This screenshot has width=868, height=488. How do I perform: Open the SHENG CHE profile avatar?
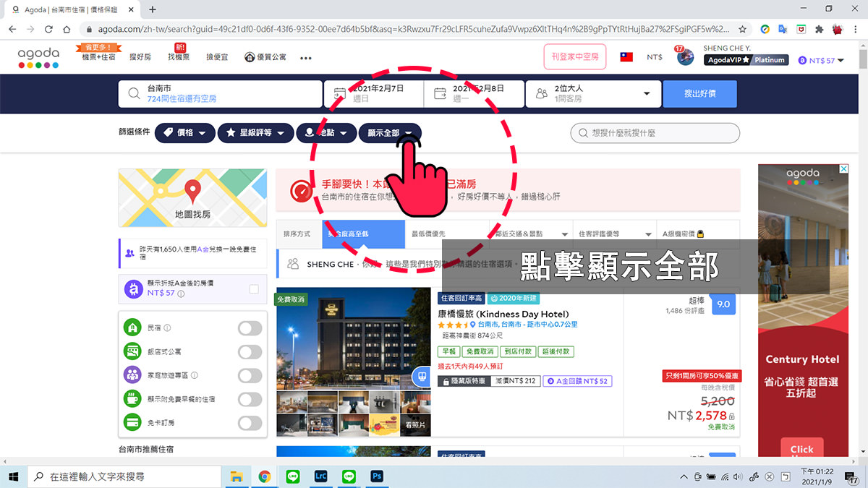tap(685, 56)
